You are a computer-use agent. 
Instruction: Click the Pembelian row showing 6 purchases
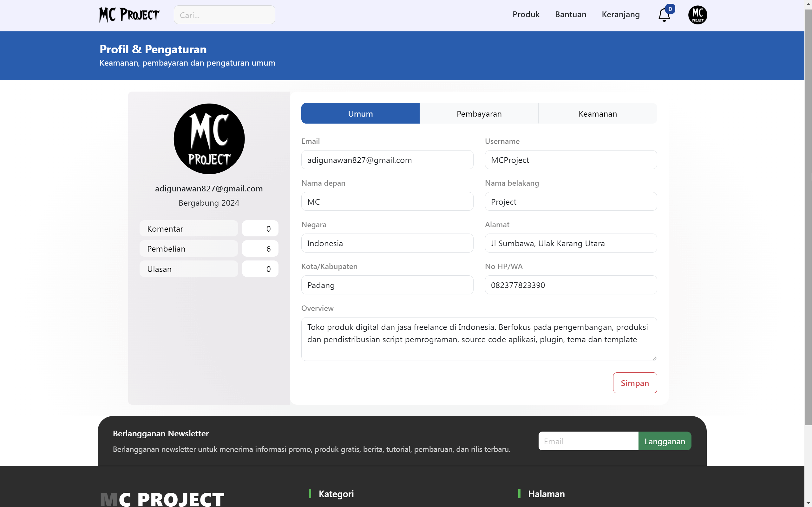tap(189, 248)
